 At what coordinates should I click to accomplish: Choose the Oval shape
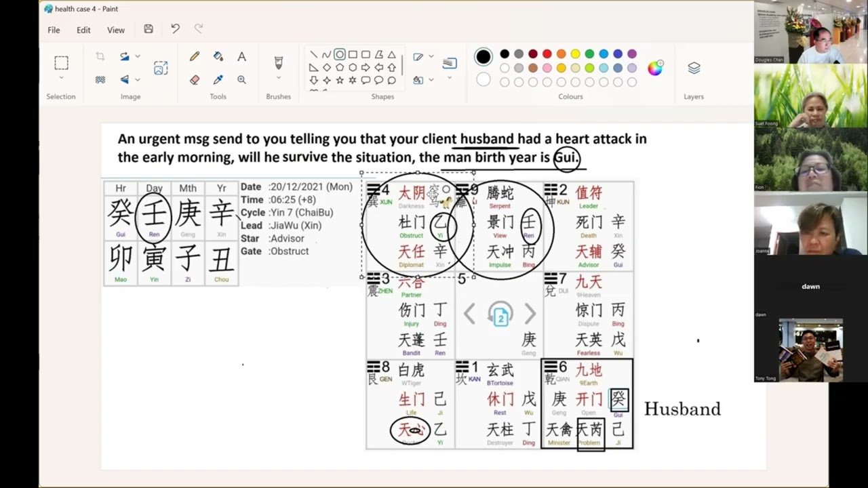pyautogui.click(x=339, y=55)
